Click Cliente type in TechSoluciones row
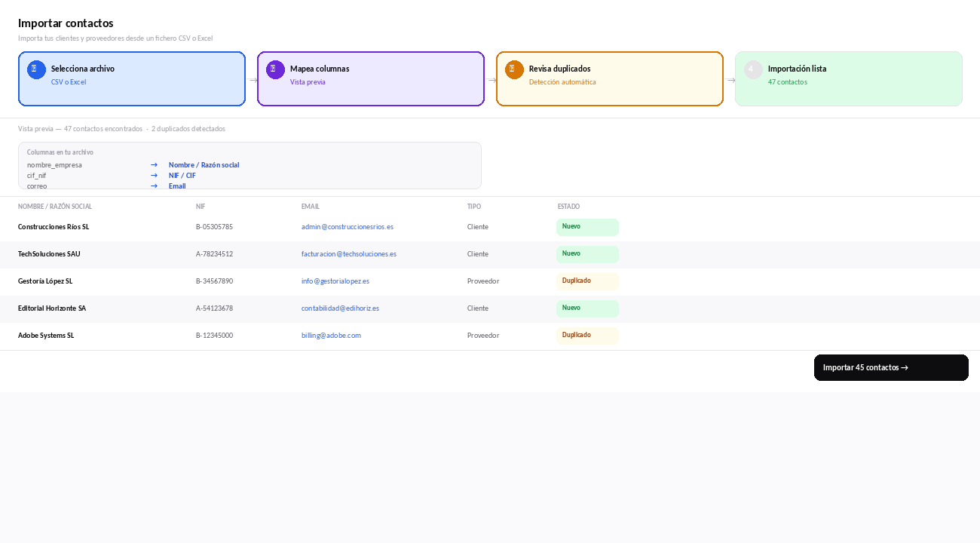 point(478,253)
